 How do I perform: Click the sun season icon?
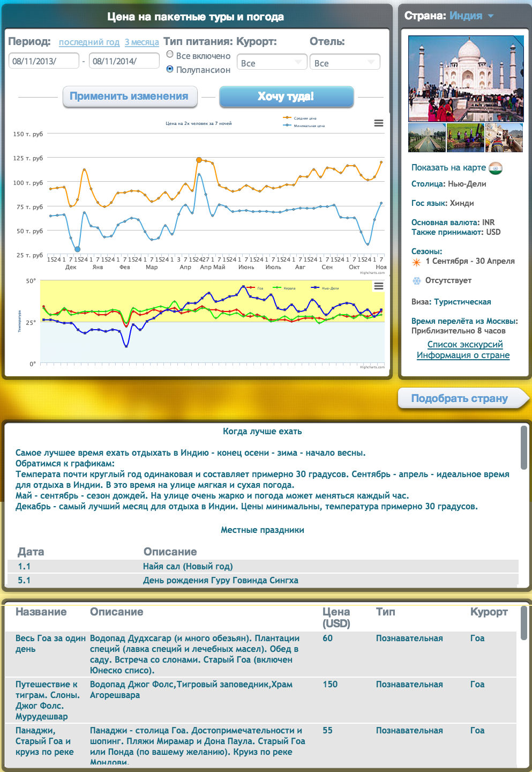pos(416,262)
